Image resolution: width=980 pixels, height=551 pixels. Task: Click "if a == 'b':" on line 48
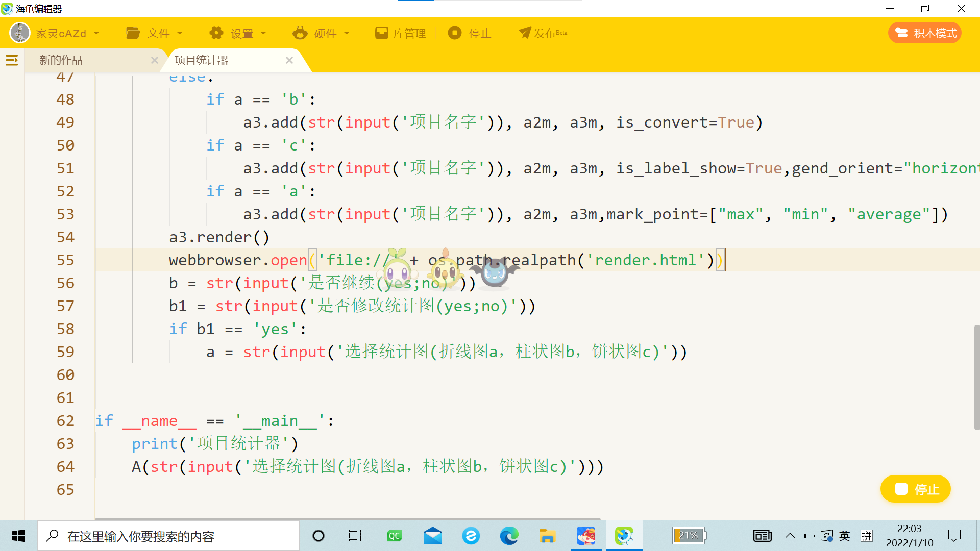pos(261,99)
